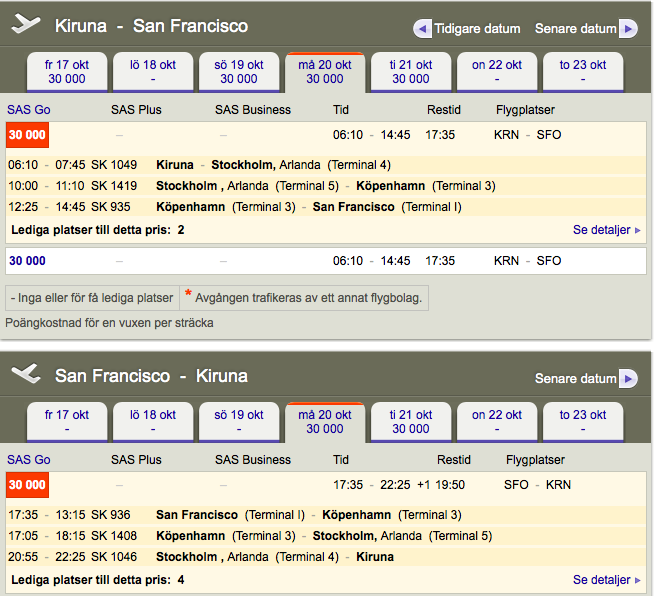The height and width of the screenshot is (596, 655).
Task: Click the Senare datum arrow in outbound section
Action: click(628, 28)
